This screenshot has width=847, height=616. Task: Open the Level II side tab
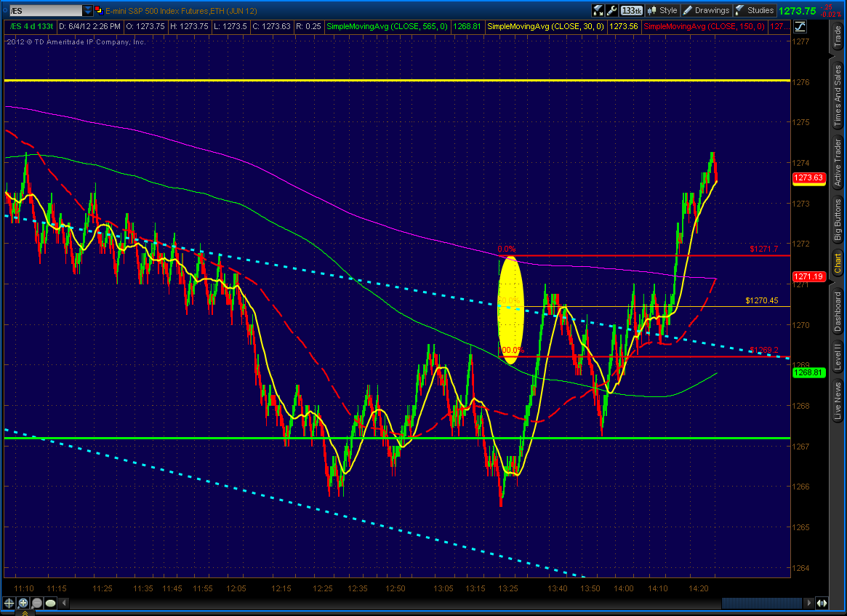pyautogui.click(x=838, y=356)
